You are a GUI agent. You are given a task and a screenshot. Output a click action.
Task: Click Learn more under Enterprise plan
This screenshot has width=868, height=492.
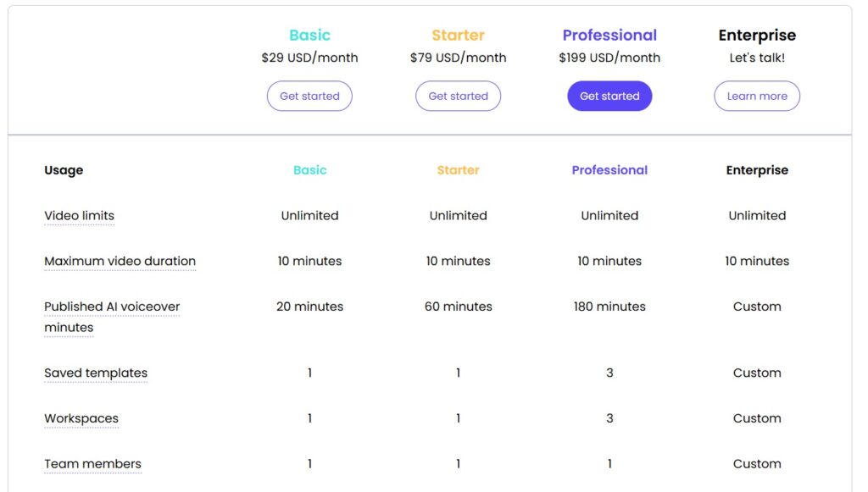(x=757, y=96)
